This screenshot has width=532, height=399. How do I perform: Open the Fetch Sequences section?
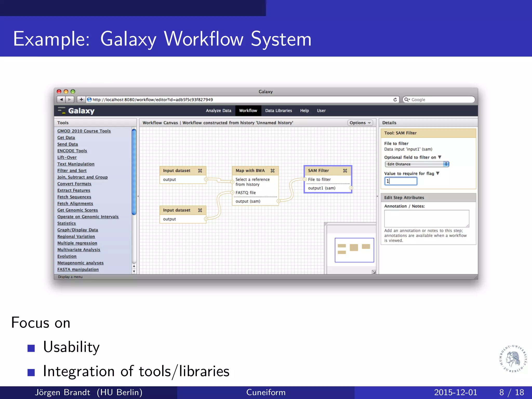tap(74, 197)
